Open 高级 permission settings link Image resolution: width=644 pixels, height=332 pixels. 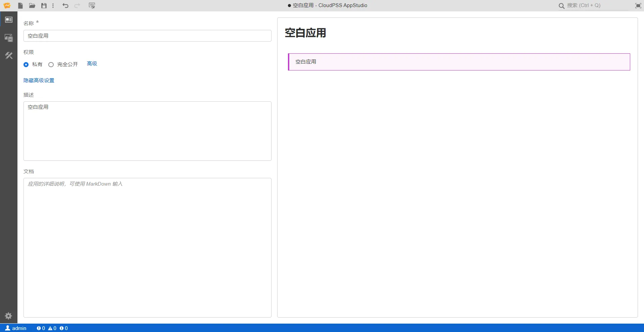pos(92,63)
